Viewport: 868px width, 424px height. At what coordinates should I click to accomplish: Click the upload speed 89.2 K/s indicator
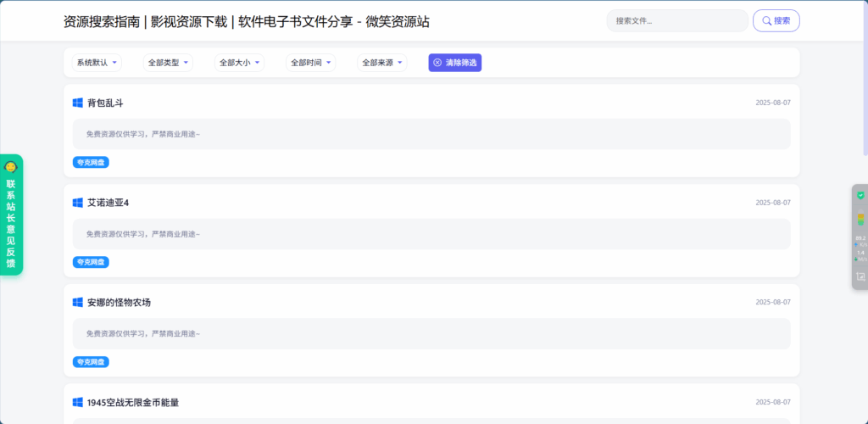[x=860, y=241]
